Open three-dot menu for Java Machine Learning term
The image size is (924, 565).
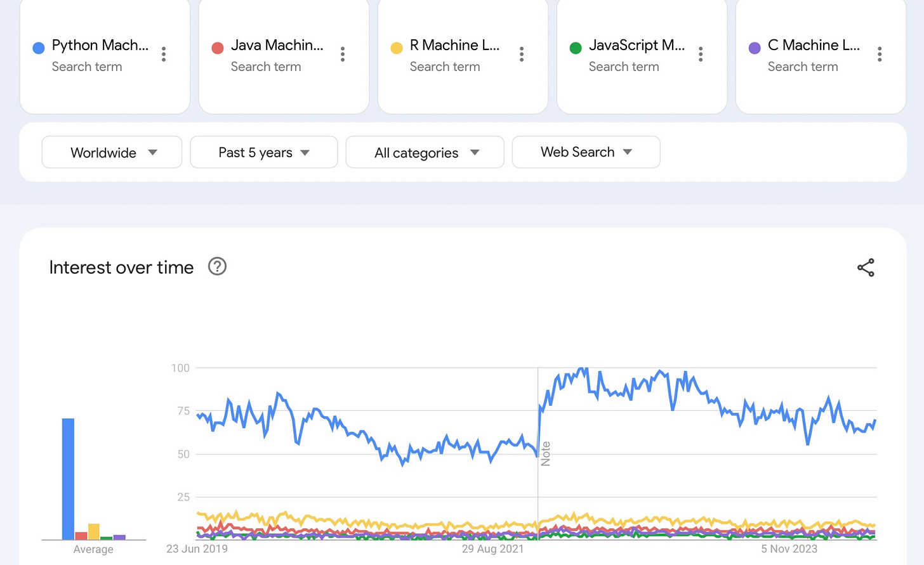(x=343, y=55)
